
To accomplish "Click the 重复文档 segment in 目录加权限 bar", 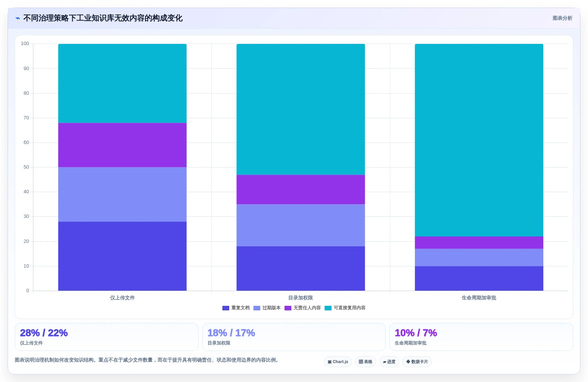I will pyautogui.click(x=301, y=269).
